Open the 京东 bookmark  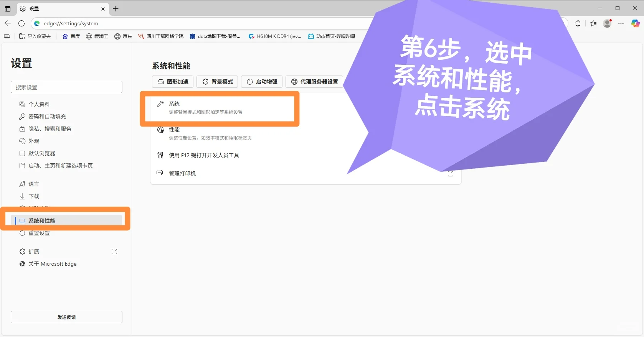[123, 36]
